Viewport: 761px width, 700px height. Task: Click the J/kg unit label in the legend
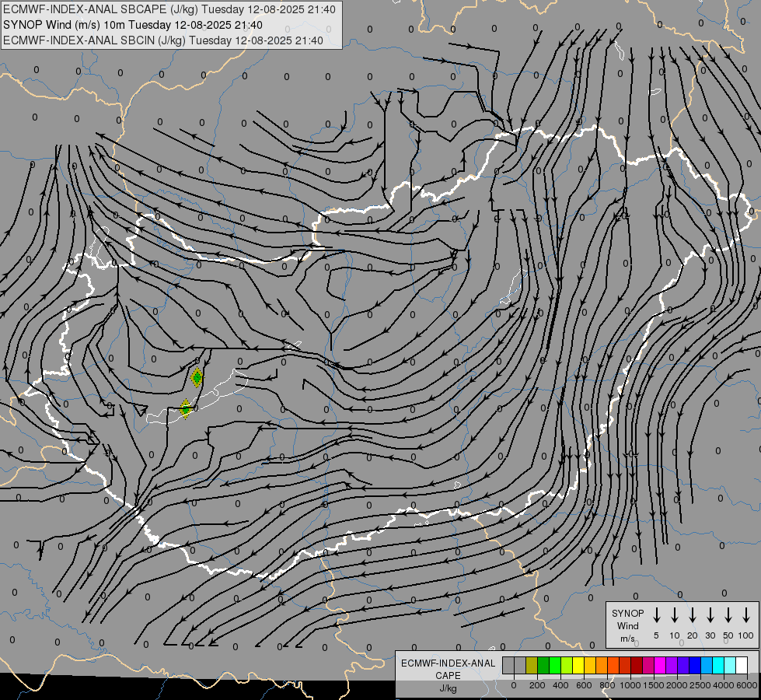[448, 688]
